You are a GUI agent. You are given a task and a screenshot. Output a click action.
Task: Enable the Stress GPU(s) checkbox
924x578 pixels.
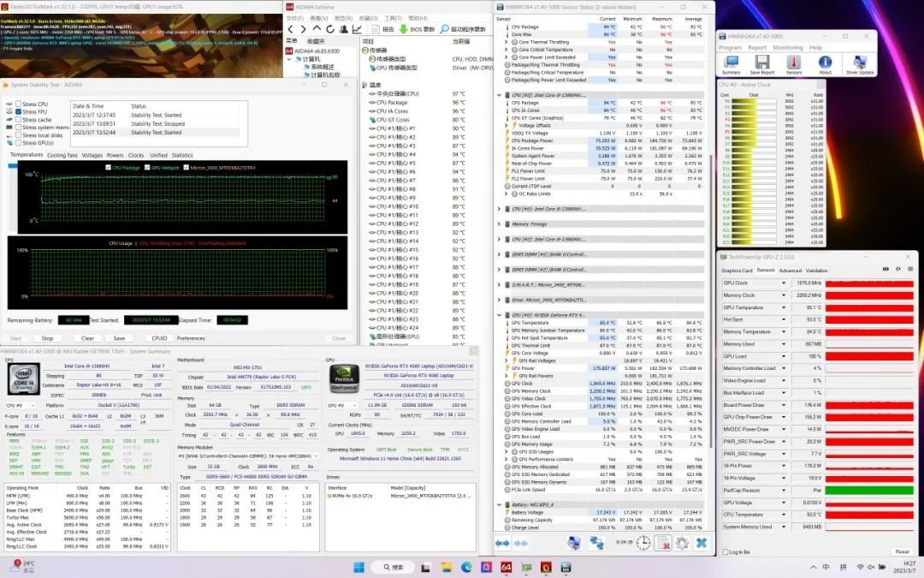tap(18, 143)
